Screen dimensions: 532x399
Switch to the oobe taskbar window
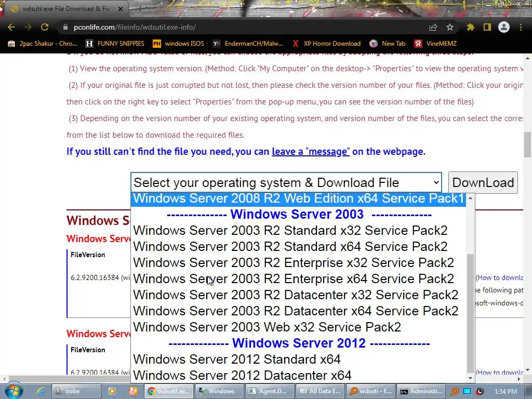[x=76, y=391]
